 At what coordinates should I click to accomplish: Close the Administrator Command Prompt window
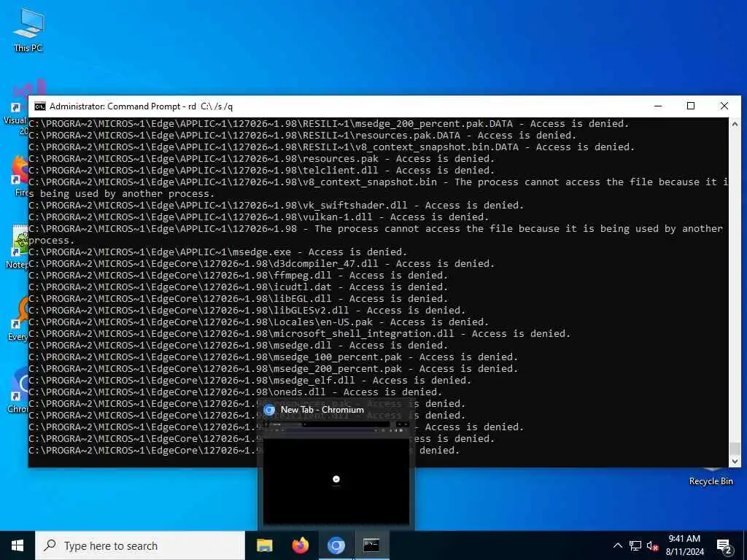coord(724,106)
